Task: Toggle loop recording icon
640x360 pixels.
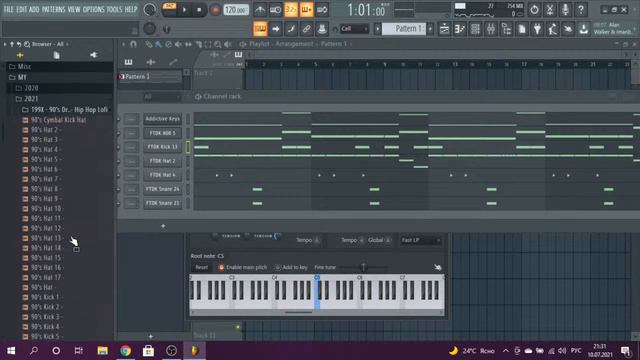Action: 322,9
